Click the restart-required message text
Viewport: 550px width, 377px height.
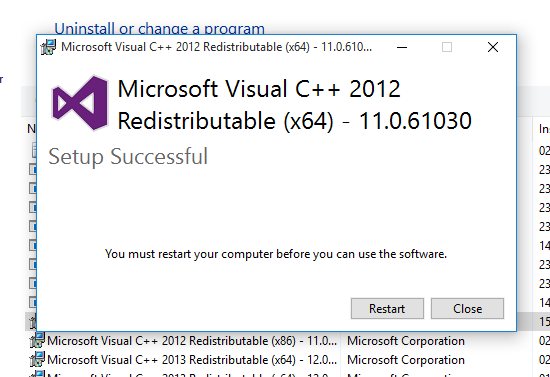click(x=276, y=254)
